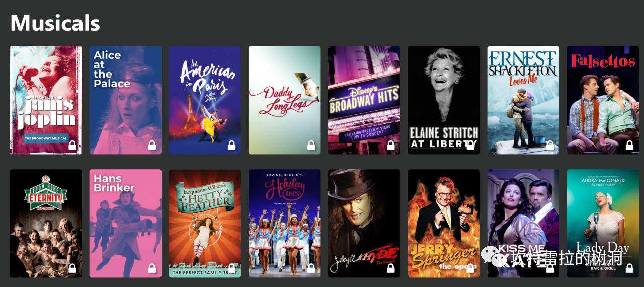Screen dimensions: 644x287
Task: Open the Falsettos musical poster
Action: pos(603,100)
